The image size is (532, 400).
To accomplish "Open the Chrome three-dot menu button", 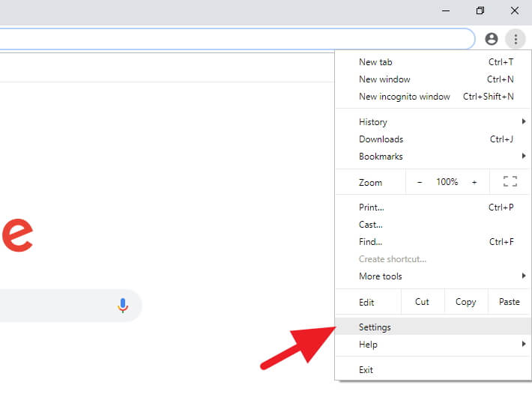I will click(x=516, y=39).
